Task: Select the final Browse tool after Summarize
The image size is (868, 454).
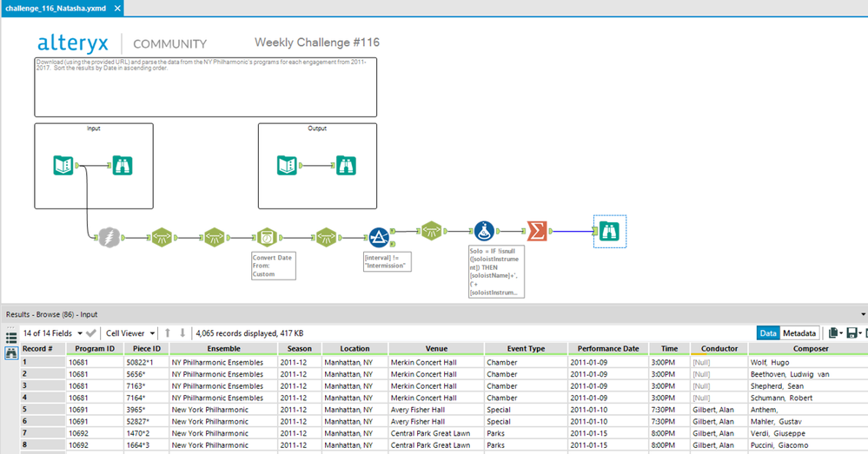Action: [609, 231]
